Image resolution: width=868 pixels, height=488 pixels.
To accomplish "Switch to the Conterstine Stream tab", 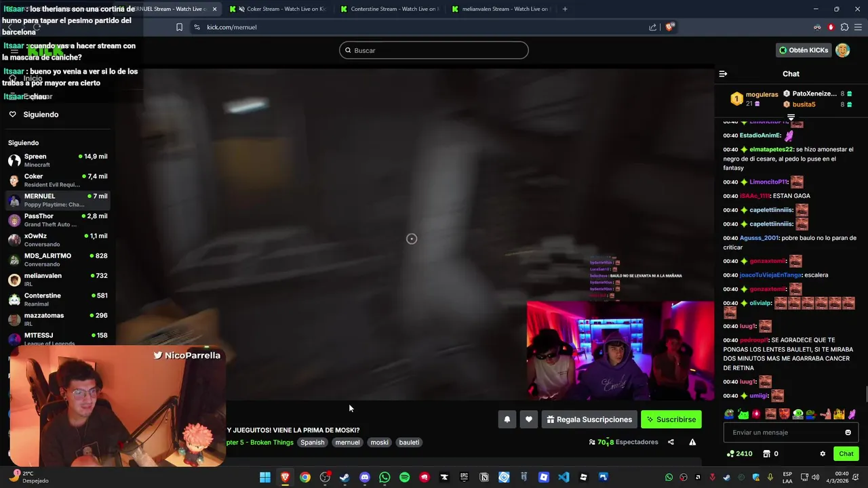I will click(x=389, y=9).
